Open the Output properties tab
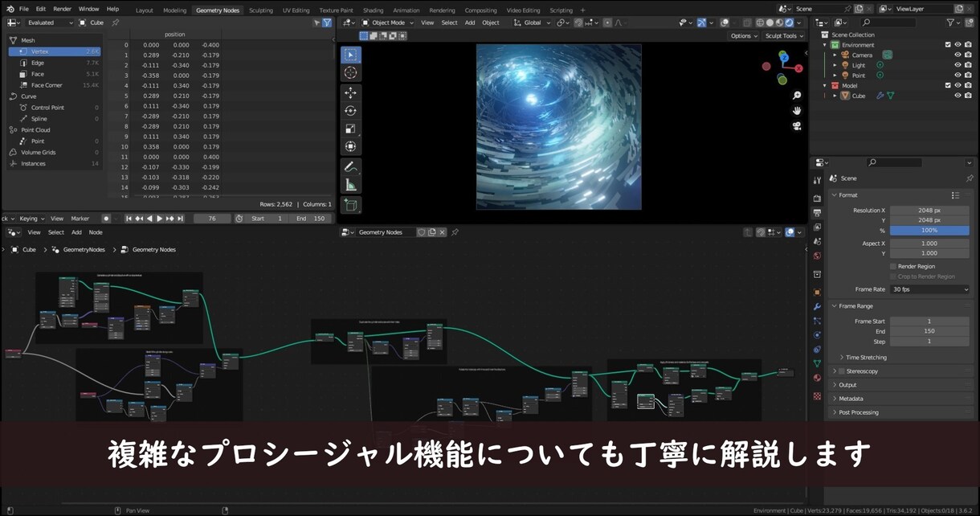 pos(817,213)
